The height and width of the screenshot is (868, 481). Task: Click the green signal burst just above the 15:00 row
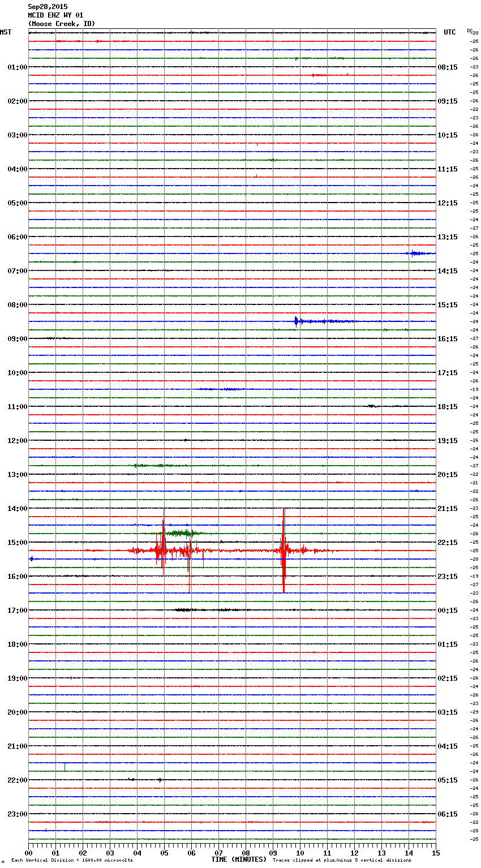click(182, 533)
